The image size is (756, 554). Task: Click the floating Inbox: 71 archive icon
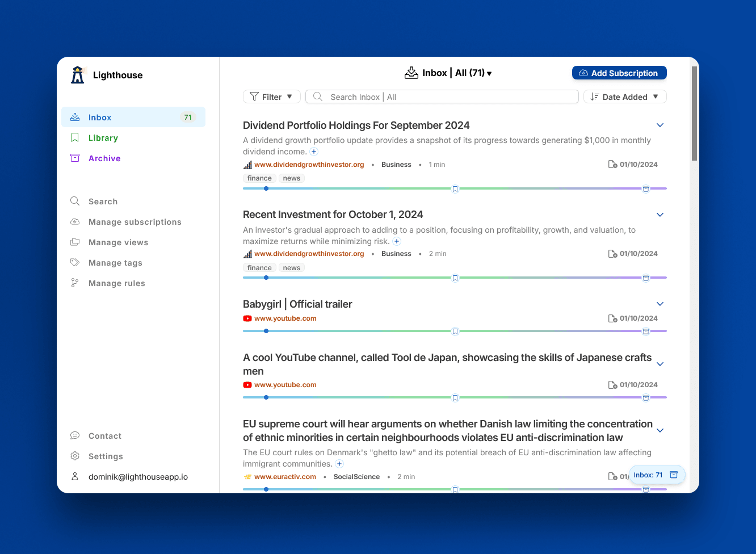tap(674, 475)
